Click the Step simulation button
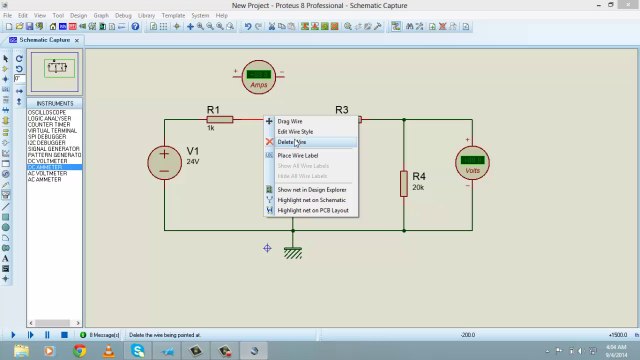 point(31,335)
